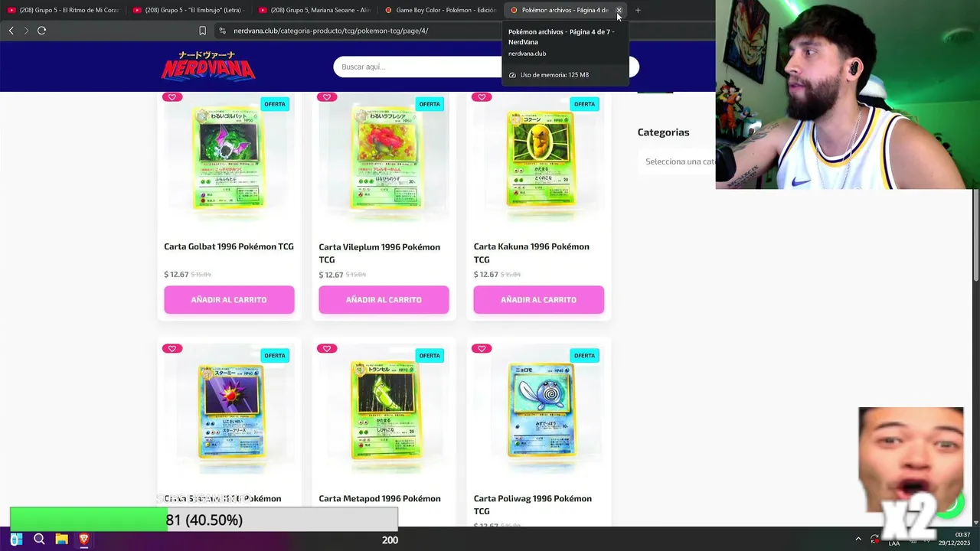The height and width of the screenshot is (551, 980).
Task: Switch to Grupo 5, Mariana Seoane tab
Action: (x=314, y=10)
